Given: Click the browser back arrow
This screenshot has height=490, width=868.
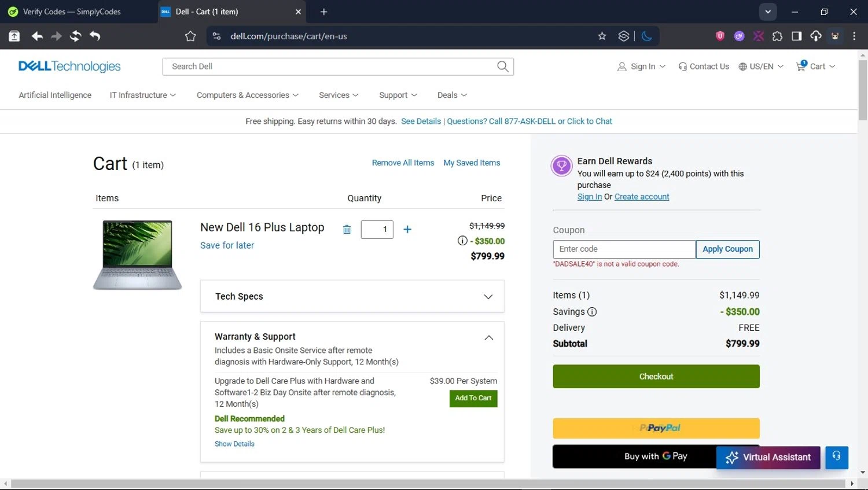Looking at the screenshot, I should pyautogui.click(x=37, y=36).
